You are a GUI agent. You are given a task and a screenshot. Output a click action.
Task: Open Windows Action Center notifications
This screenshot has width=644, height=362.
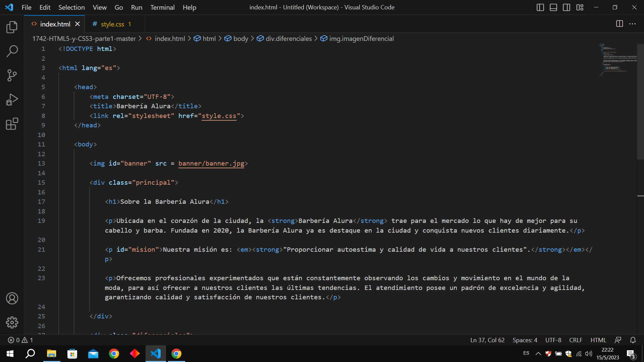(x=631, y=354)
